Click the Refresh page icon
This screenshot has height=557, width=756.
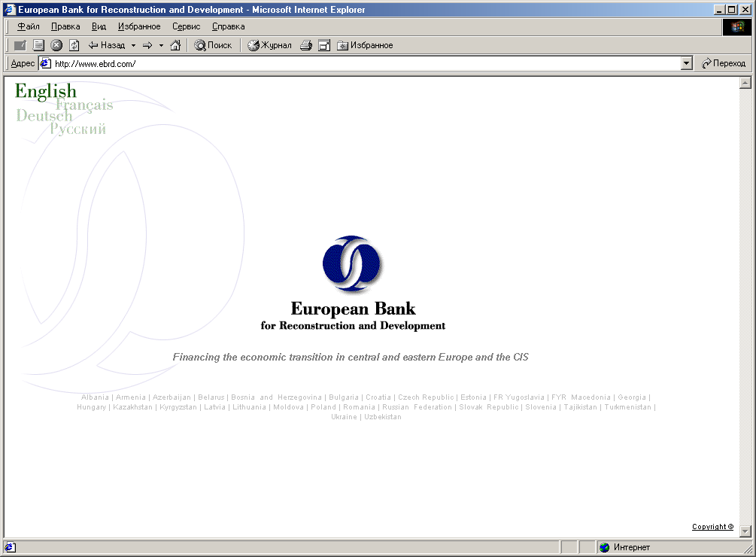74,45
